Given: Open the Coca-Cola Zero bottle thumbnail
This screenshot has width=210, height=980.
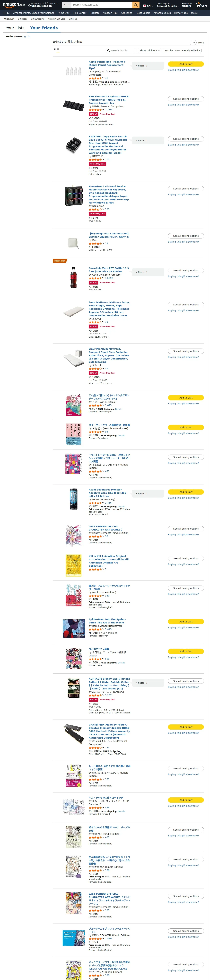Looking at the screenshot, I should point(74,277).
